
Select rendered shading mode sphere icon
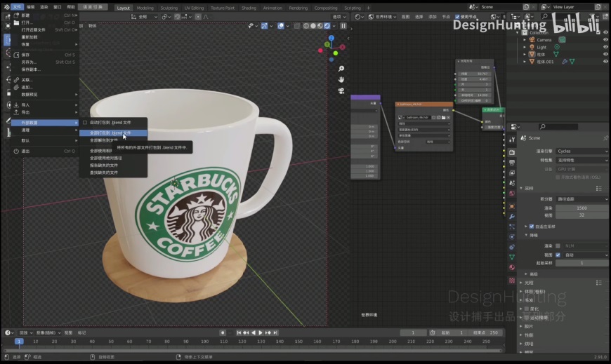[327, 26]
